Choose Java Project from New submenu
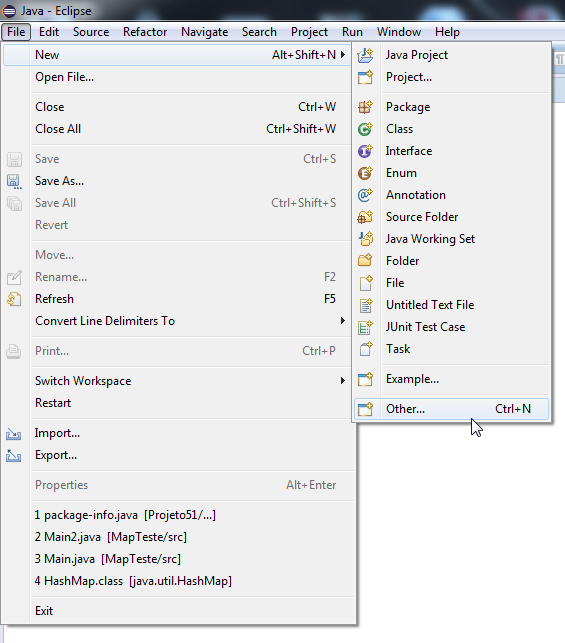The image size is (565, 643). [x=417, y=55]
